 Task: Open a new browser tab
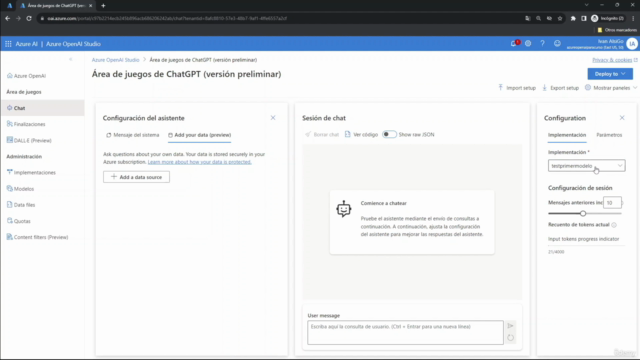(x=103, y=6)
